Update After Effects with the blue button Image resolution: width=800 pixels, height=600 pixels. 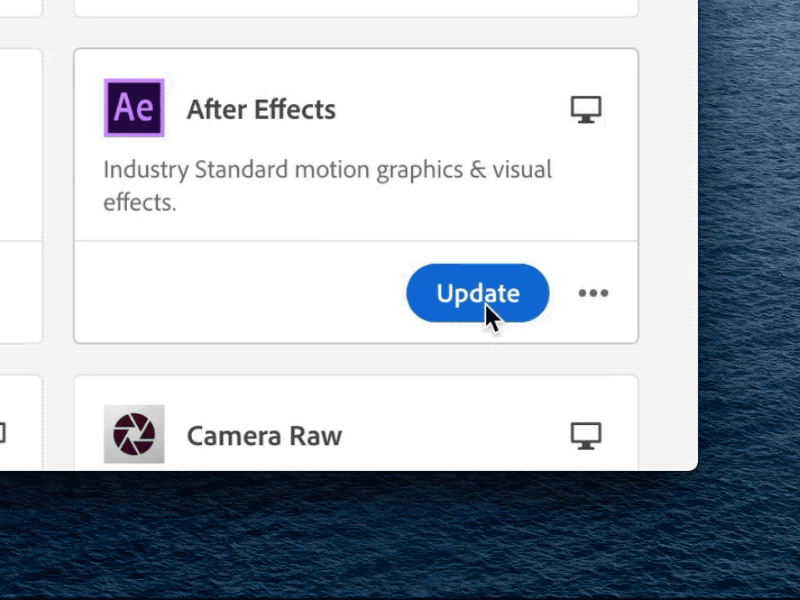pyautogui.click(x=478, y=293)
